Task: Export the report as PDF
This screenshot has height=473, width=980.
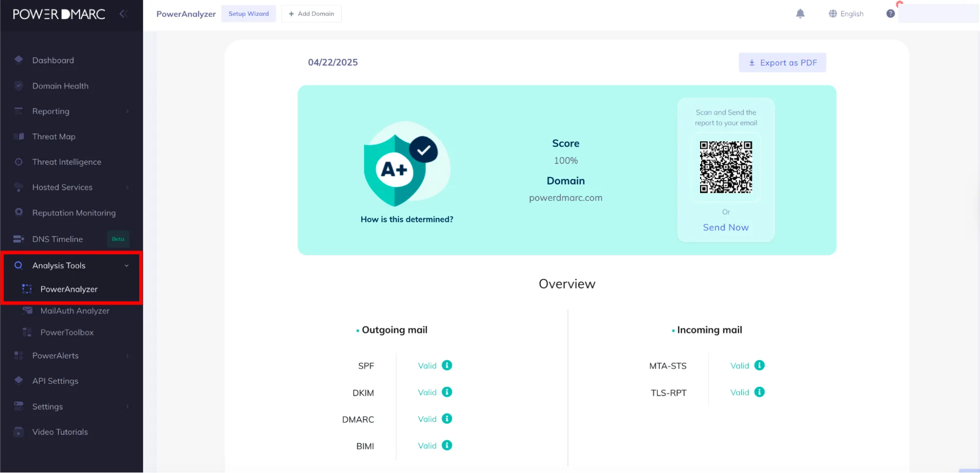Action: (x=782, y=62)
